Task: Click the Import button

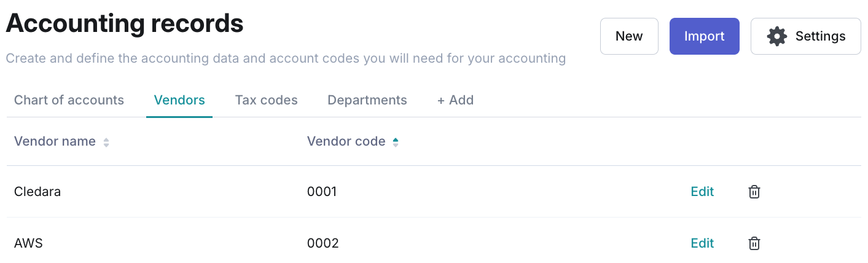Action: pyautogui.click(x=704, y=36)
